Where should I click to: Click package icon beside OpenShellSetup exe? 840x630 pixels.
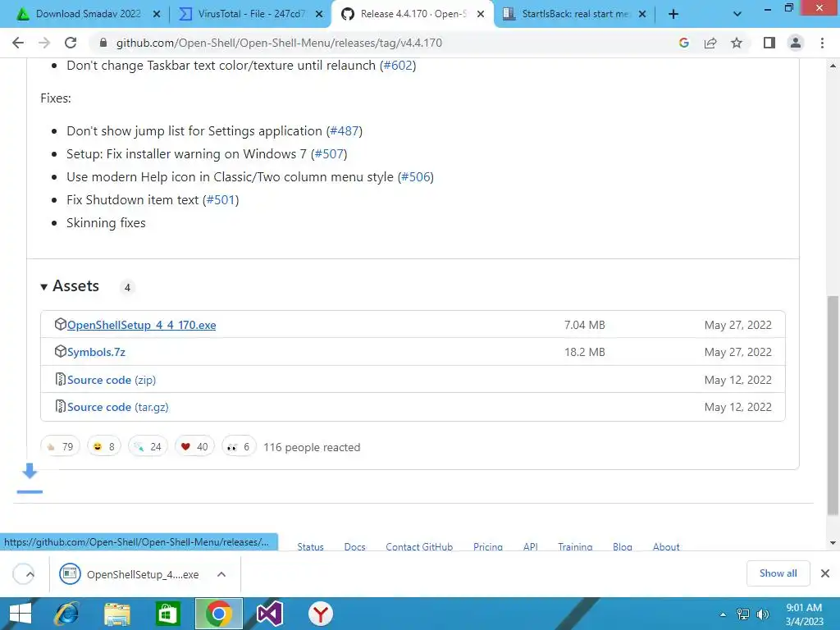tap(61, 324)
